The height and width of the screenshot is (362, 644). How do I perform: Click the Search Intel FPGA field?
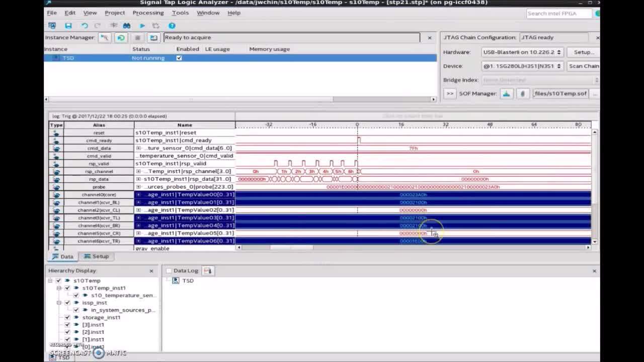559,14
